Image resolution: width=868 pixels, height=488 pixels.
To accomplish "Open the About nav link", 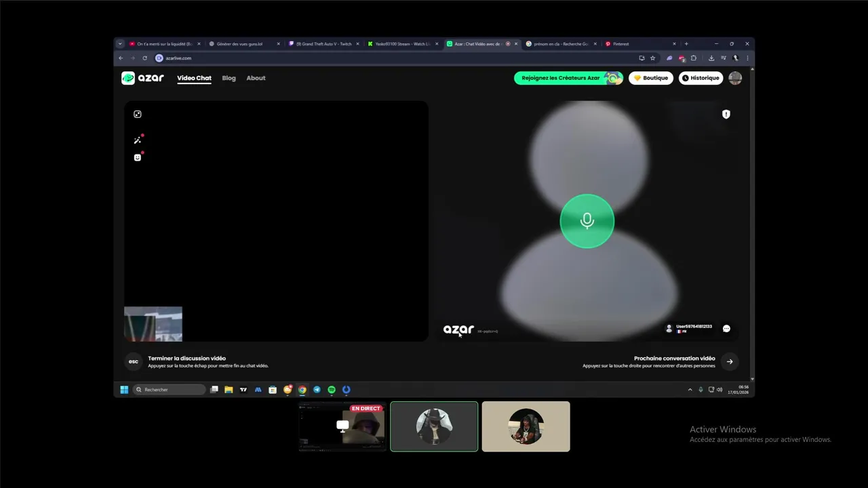I will click(256, 78).
